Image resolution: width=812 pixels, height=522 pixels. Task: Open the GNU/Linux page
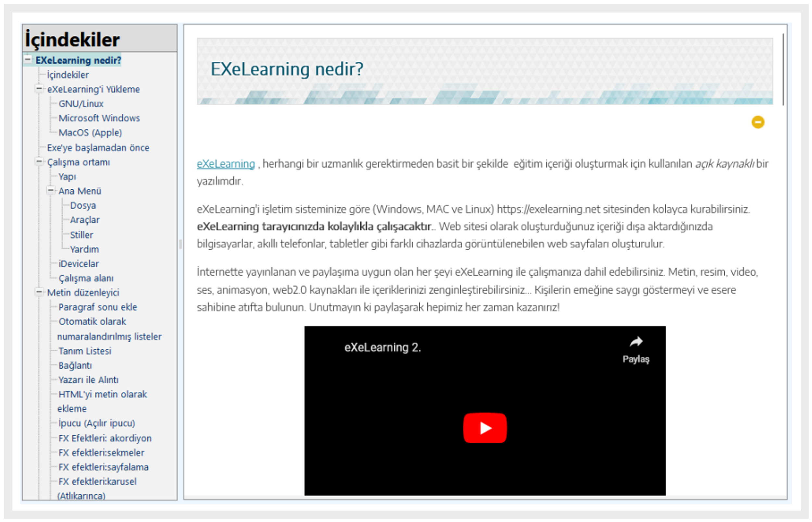pos(81,104)
